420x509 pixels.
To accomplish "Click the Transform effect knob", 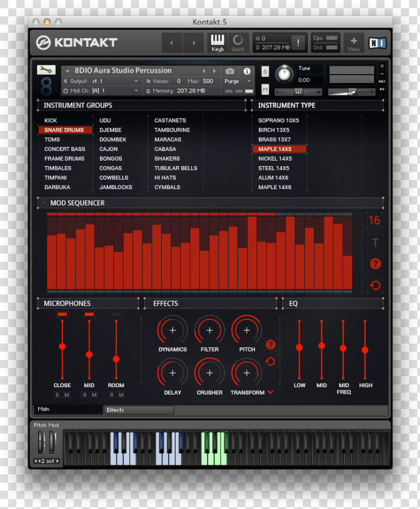I will [x=247, y=373].
